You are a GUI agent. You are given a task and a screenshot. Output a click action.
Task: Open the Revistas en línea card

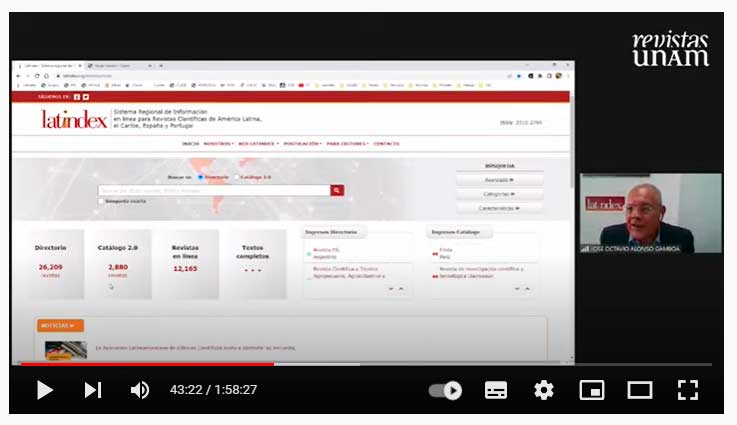191,264
